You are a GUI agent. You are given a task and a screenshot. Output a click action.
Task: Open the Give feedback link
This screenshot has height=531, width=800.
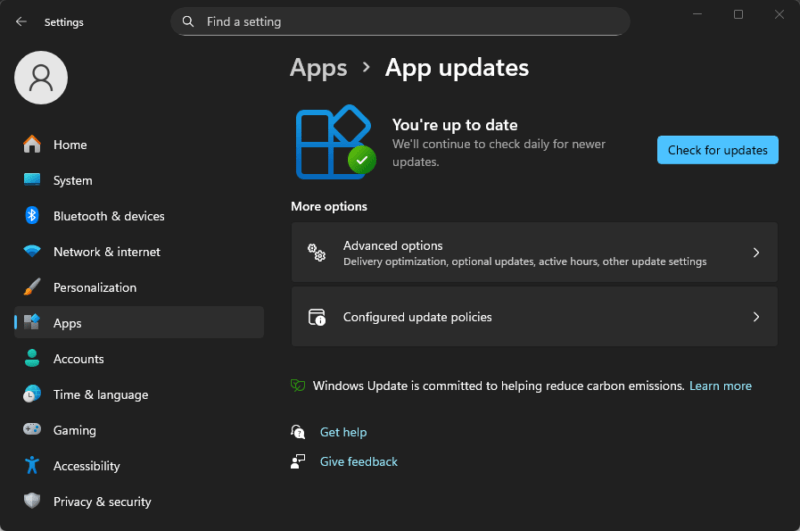click(359, 462)
